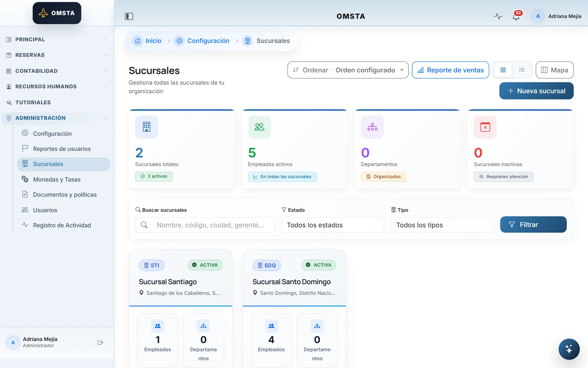
Task: Click the Buscar sucursales search input
Action: (x=205, y=225)
